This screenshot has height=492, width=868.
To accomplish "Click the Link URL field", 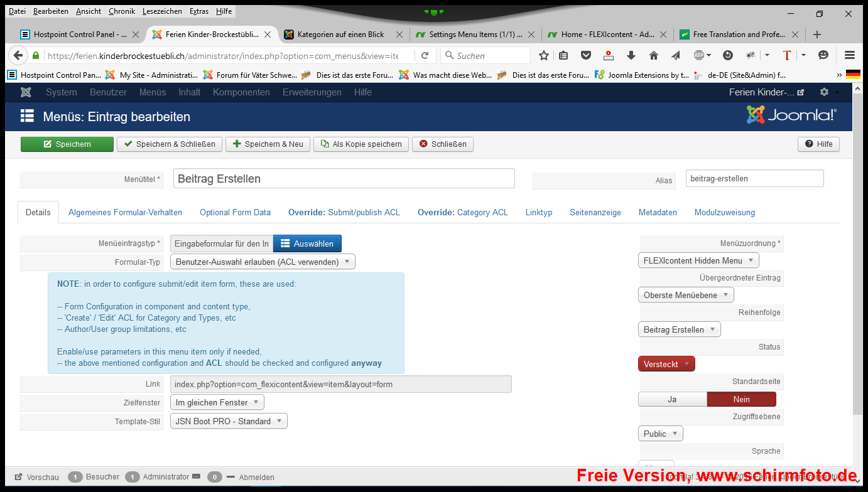I will pyautogui.click(x=341, y=384).
